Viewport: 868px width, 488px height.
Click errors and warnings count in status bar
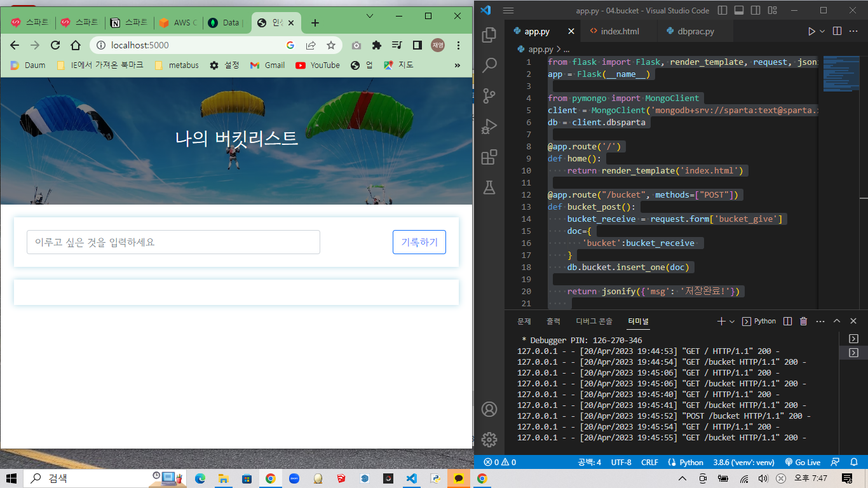(x=499, y=463)
